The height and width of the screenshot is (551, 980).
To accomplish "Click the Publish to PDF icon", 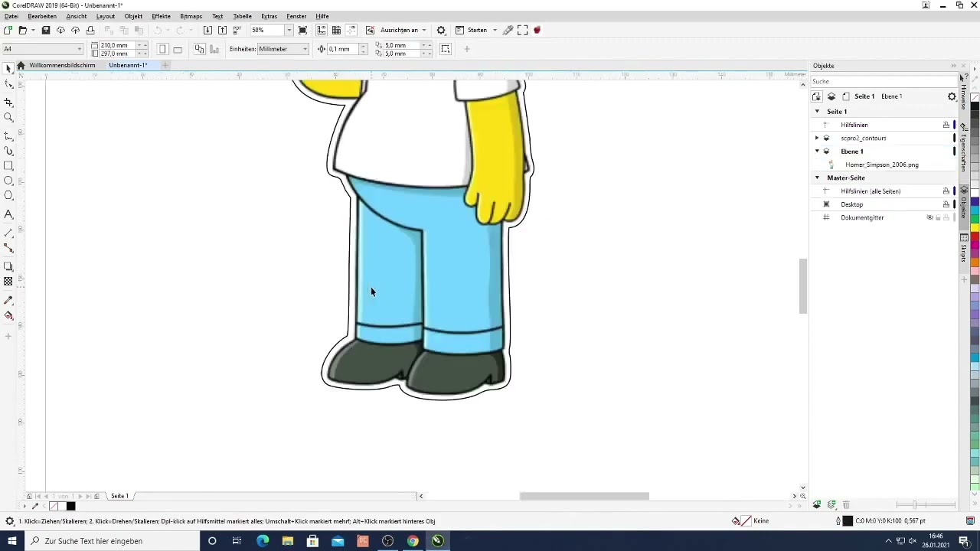I will [x=237, y=30].
